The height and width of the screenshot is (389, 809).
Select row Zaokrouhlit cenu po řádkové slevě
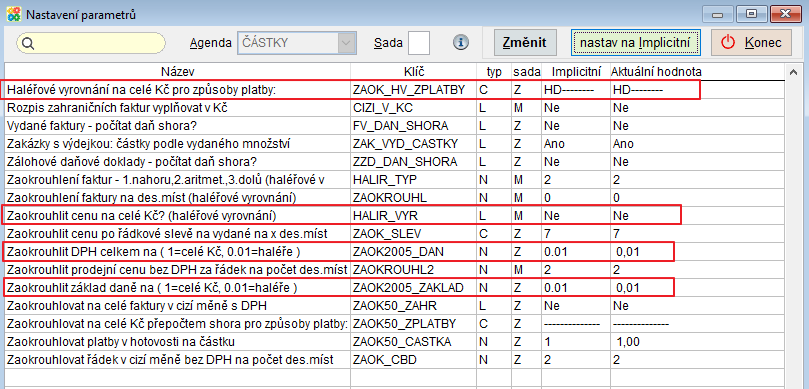394,234
